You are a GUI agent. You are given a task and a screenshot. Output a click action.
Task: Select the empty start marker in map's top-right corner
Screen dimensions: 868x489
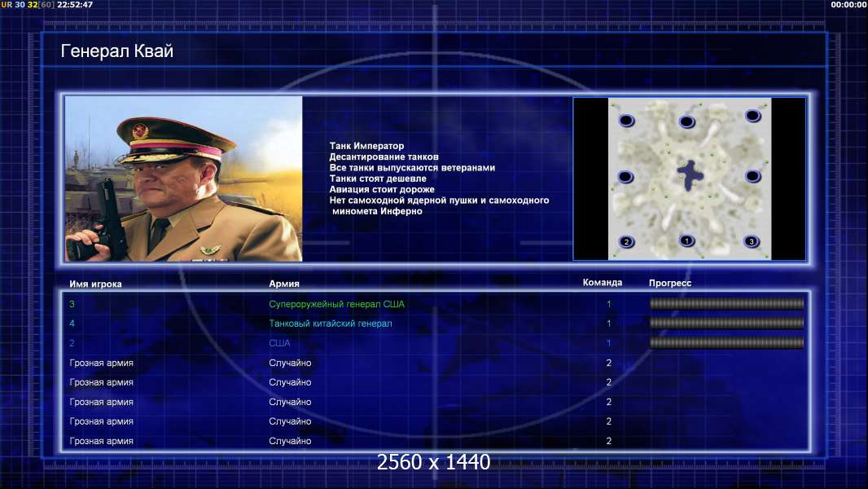pyautogui.click(x=752, y=116)
